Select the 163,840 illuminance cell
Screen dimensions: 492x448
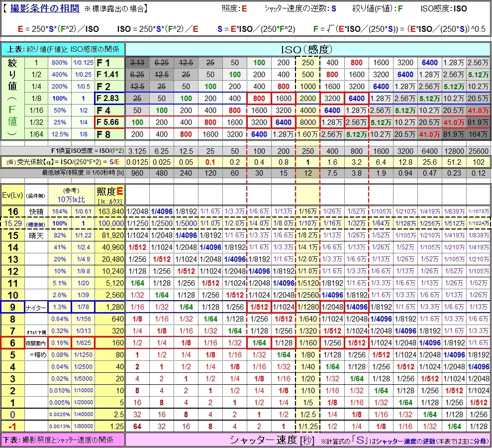[110, 212]
